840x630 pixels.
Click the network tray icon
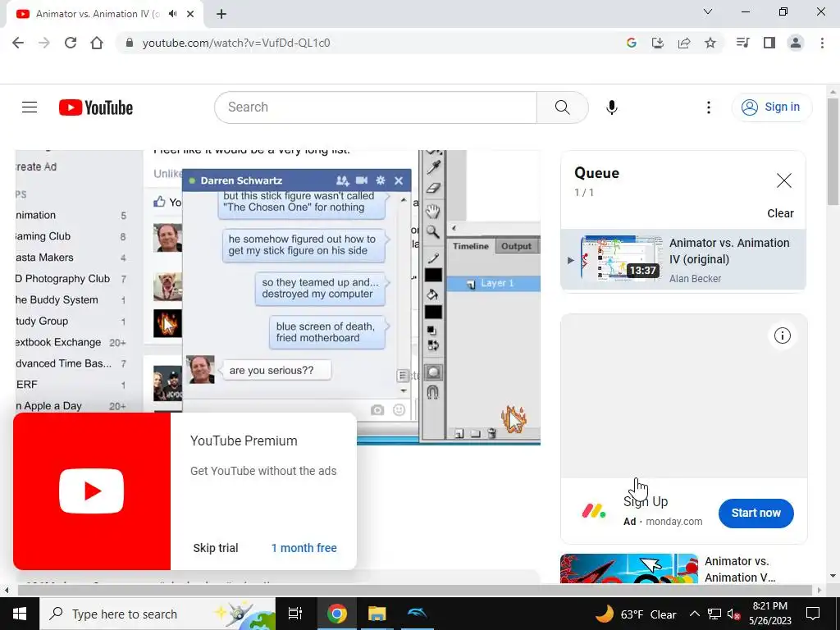tap(714, 614)
